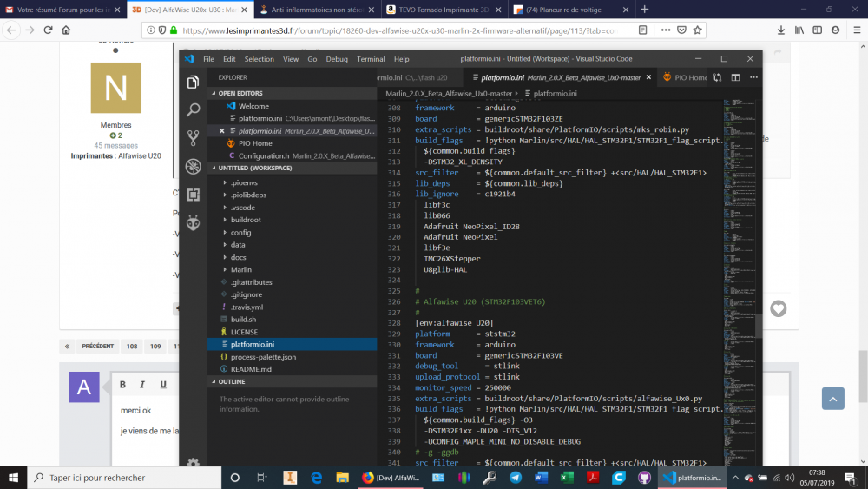Open Windows notification center
Screen dimensions: 868x489
[x=851, y=478]
